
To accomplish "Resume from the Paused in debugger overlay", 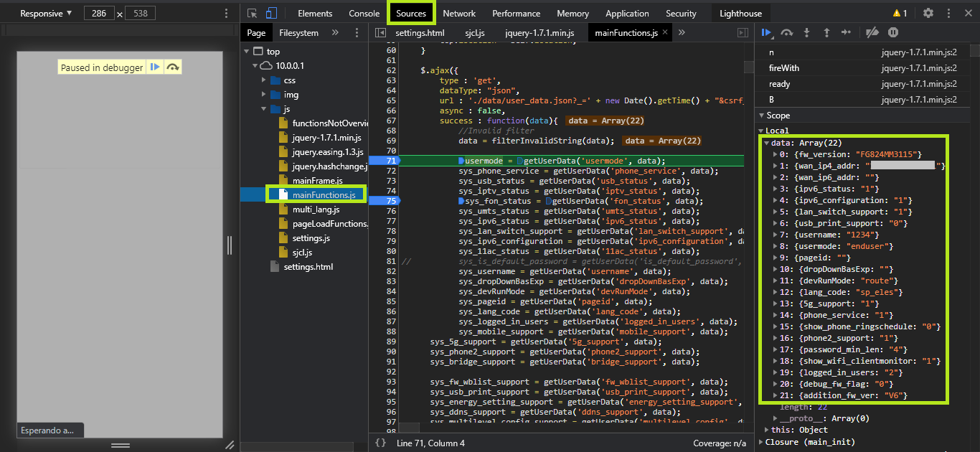I will click(x=154, y=67).
